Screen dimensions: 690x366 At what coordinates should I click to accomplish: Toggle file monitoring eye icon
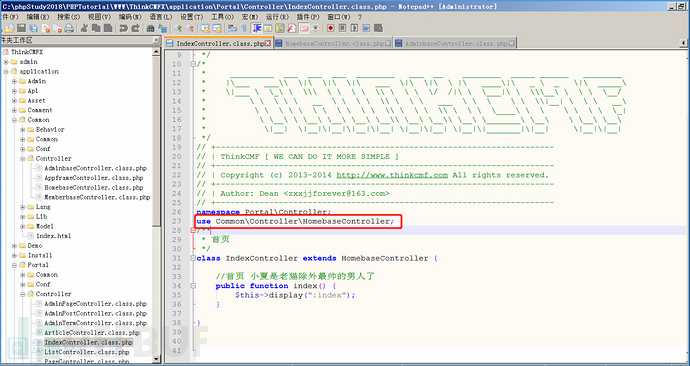pyautogui.click(x=316, y=28)
